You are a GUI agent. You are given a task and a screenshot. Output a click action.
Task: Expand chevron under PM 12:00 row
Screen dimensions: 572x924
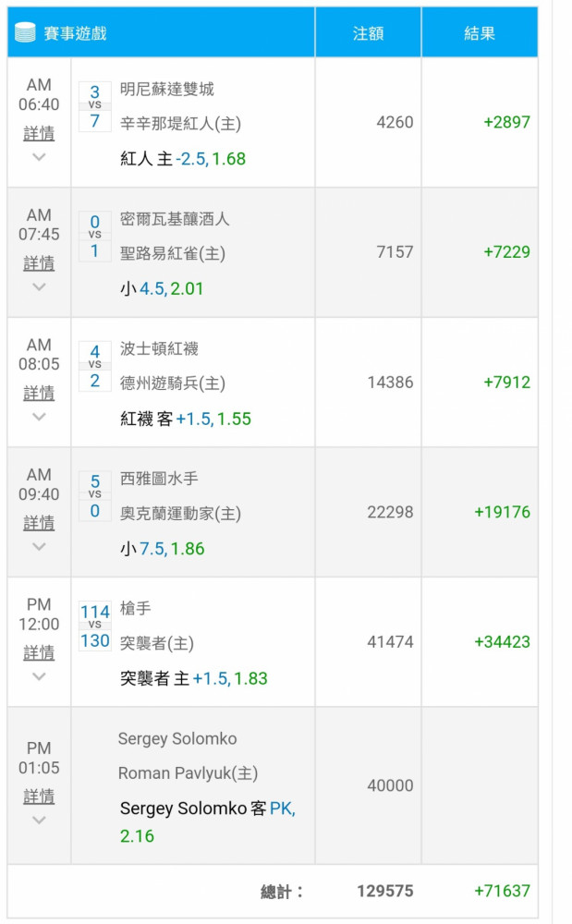[x=39, y=676]
